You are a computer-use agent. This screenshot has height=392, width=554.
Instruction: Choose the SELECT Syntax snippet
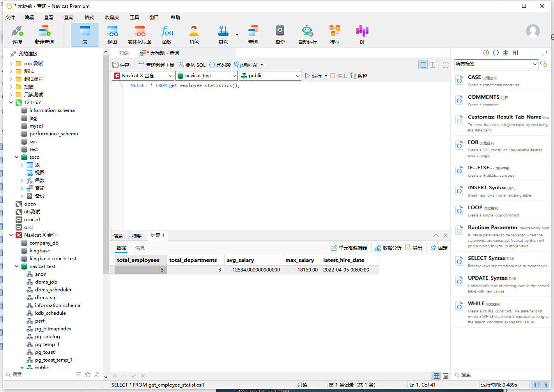click(x=501, y=262)
